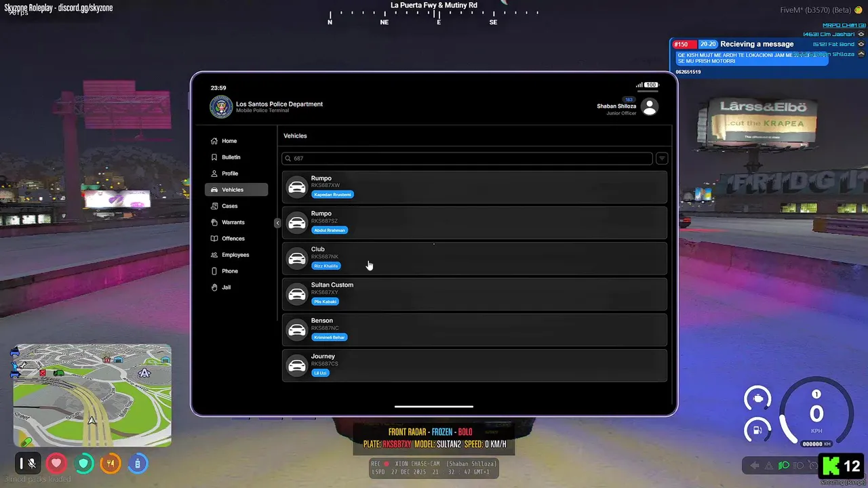Click plate text RKS687XY

(x=325, y=292)
